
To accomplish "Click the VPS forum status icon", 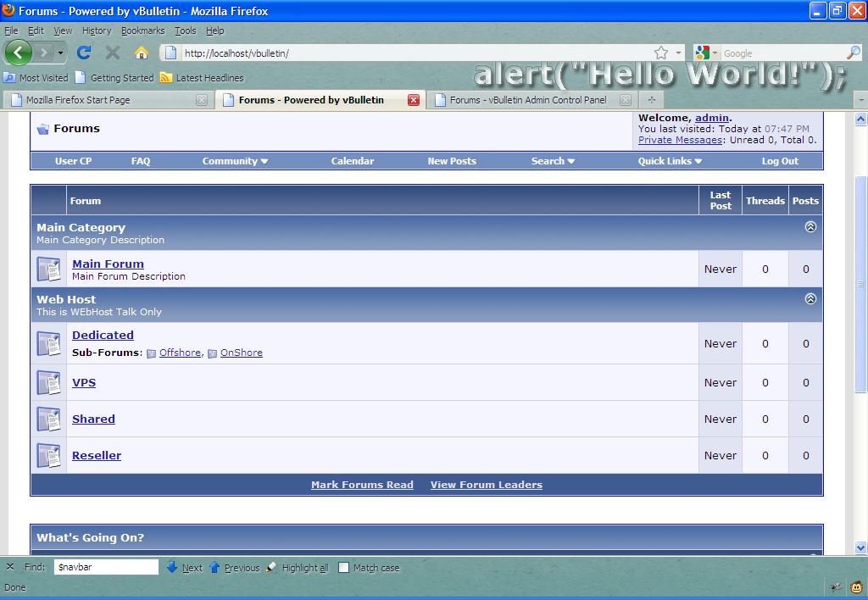I will [48, 383].
